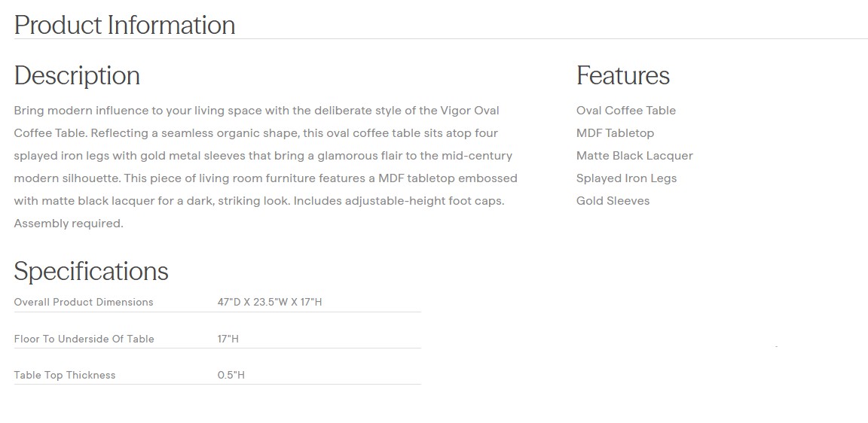Click the Description section heading
Image resolution: width=868 pixels, height=423 pixels.
point(77,75)
